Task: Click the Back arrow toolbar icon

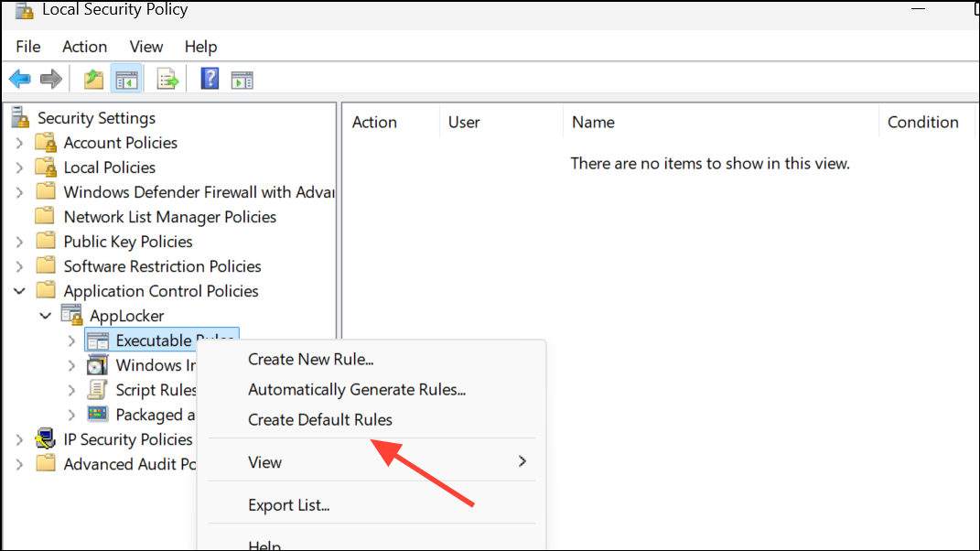Action: click(x=20, y=80)
